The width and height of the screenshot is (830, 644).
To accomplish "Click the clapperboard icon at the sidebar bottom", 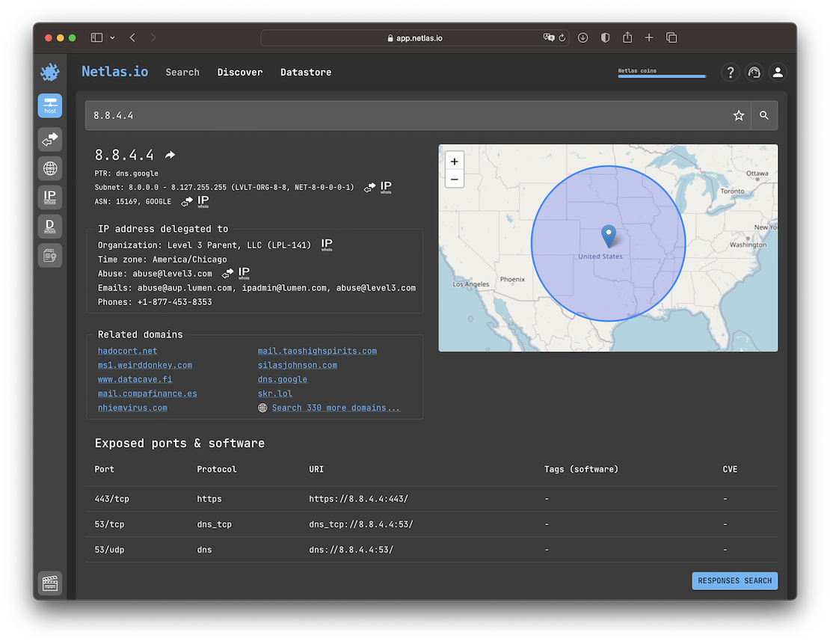I will click(49, 583).
